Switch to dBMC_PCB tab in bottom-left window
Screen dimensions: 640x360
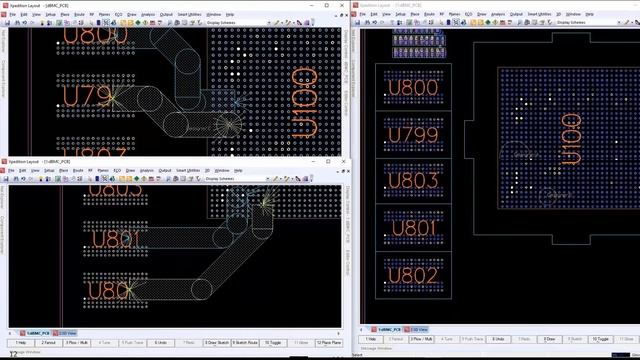35,333
